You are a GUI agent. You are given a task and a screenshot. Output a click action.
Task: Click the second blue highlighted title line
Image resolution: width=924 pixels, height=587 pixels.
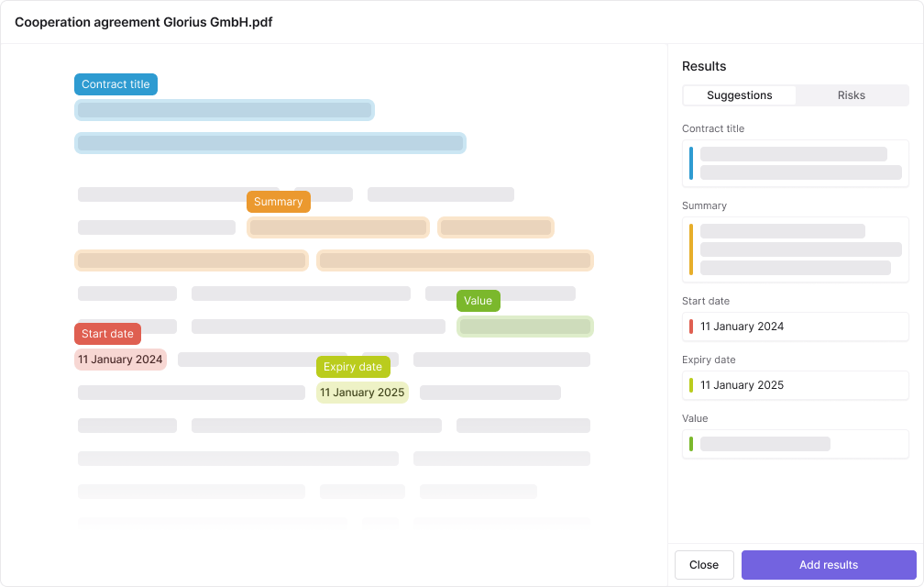pos(270,143)
